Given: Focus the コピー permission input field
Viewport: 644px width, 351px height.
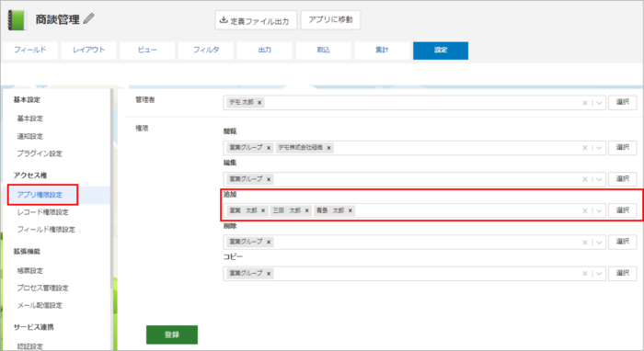Looking at the screenshot, I should point(415,274).
